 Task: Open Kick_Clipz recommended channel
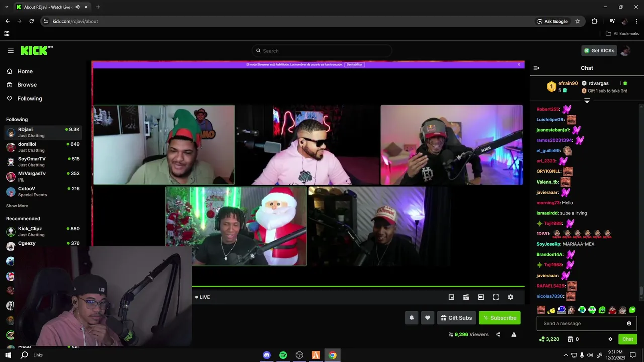point(43,232)
